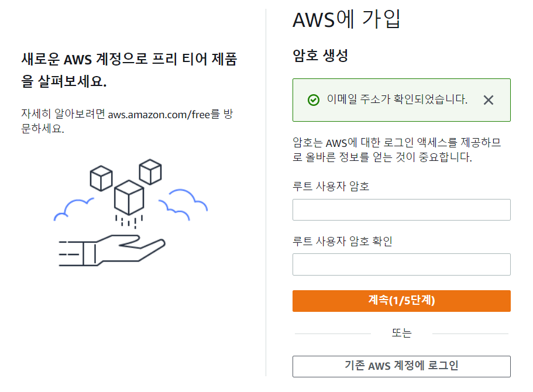Click the '계속(1/5단계)' continue button
Image resolution: width=533 pixels, height=392 pixels.
click(x=401, y=301)
